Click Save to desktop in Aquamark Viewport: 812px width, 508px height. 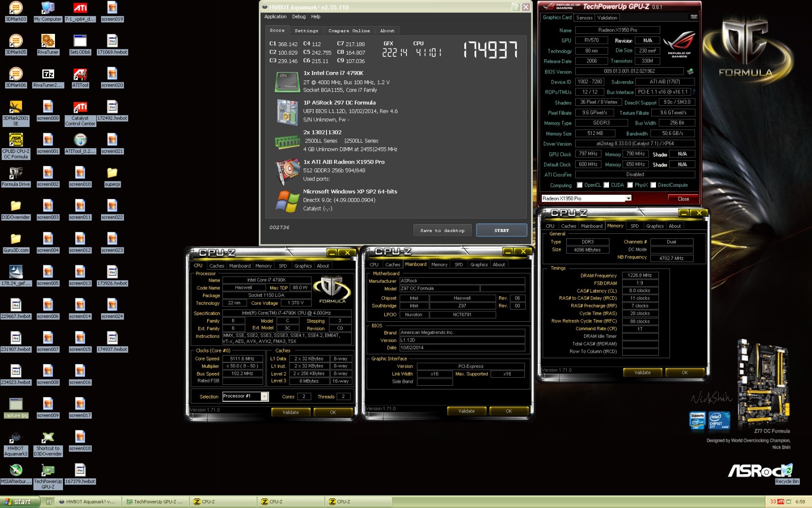(442, 230)
